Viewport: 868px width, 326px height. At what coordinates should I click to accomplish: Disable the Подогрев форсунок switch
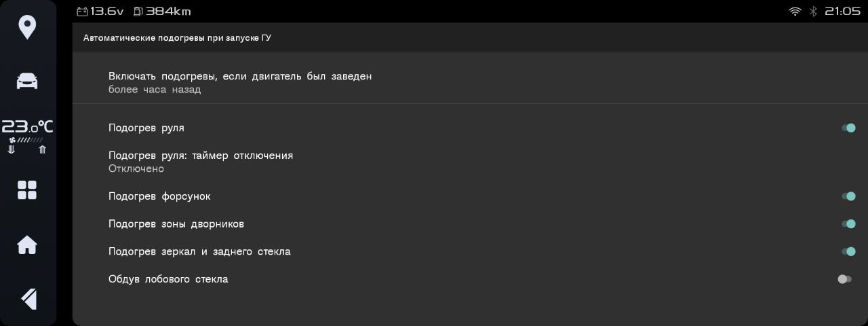(848, 196)
